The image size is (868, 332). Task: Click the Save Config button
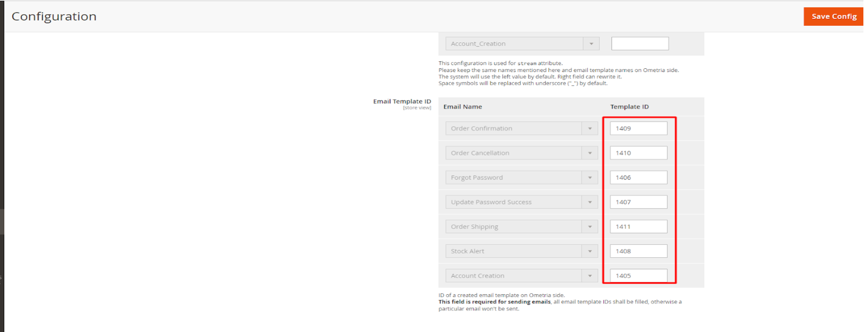pos(833,17)
